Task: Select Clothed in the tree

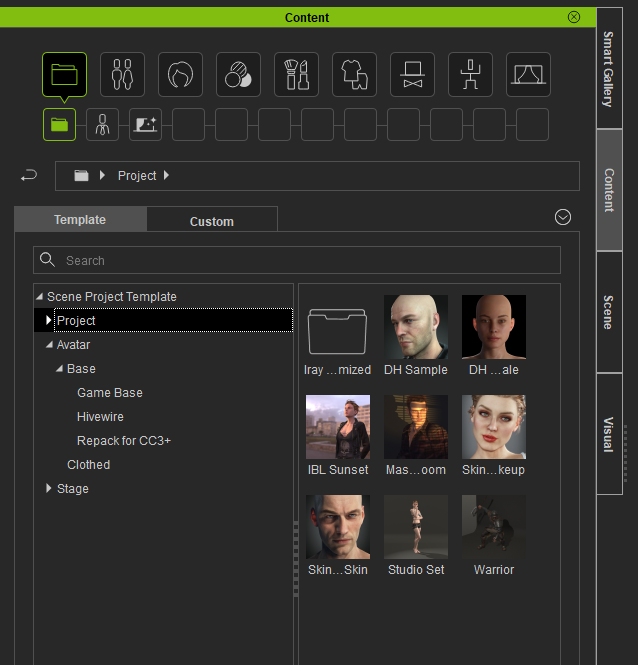Action: [x=89, y=464]
